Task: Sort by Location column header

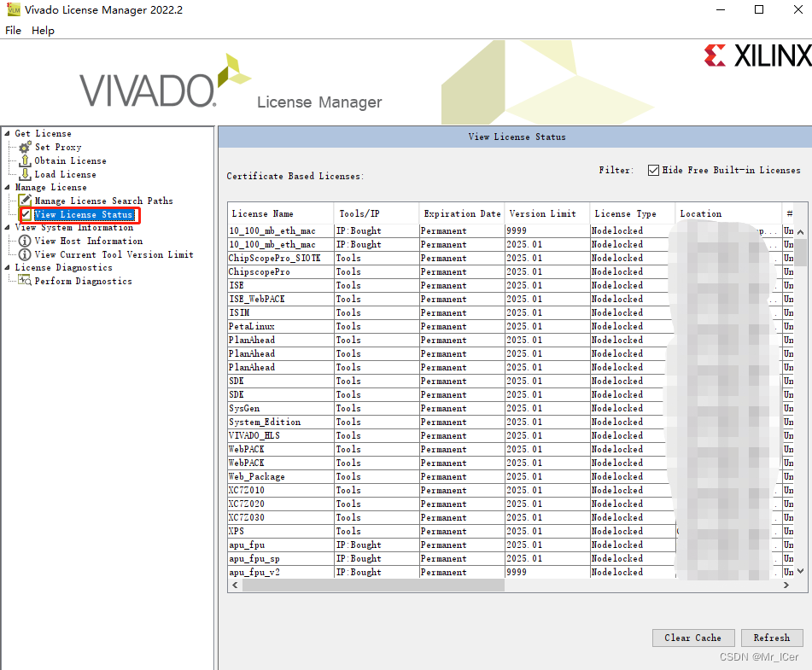Action: click(x=728, y=213)
